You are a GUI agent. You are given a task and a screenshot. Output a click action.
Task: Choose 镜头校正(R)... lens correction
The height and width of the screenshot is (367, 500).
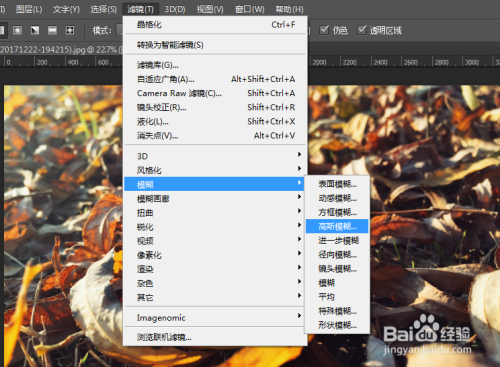click(215, 107)
